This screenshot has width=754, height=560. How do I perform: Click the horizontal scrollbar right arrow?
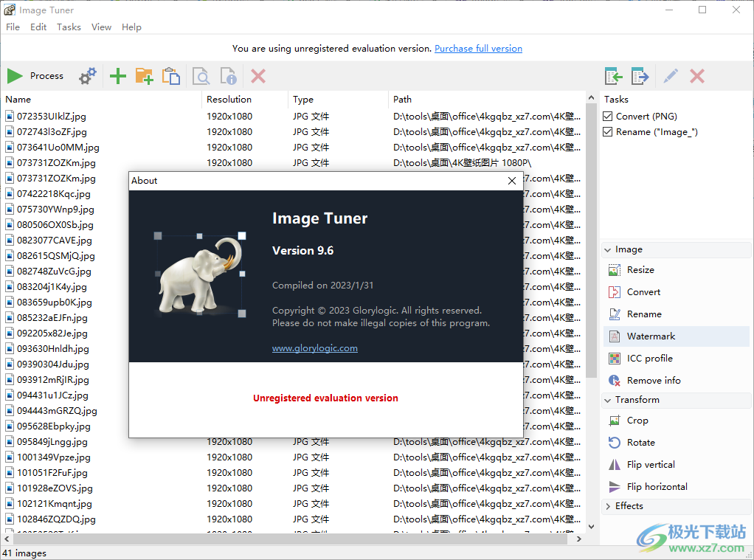[x=579, y=539]
